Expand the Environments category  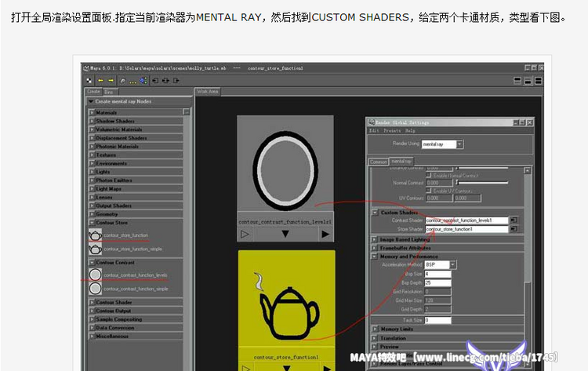point(92,163)
